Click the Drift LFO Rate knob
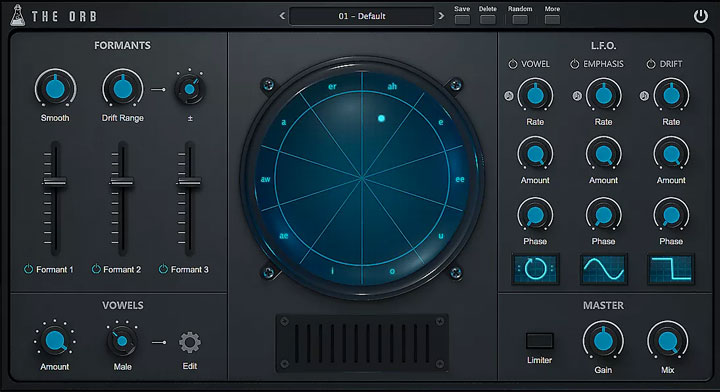Screen dimensions: 720x392 tap(671, 95)
